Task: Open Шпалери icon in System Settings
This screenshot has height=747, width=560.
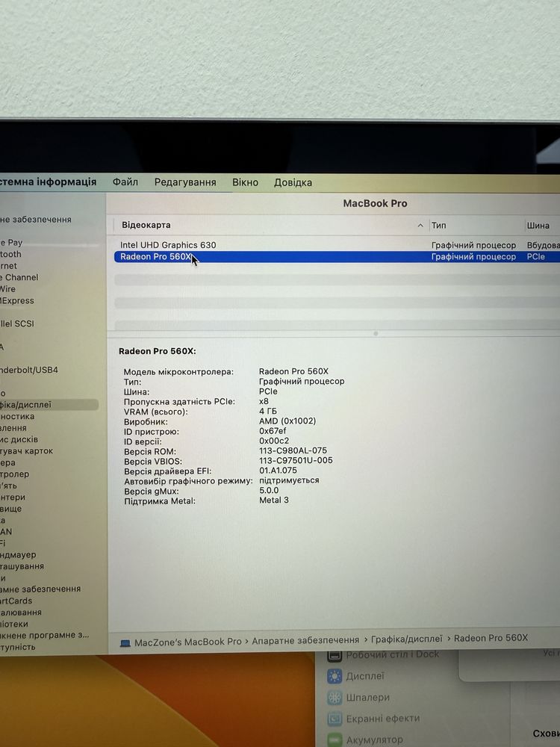Action: click(x=335, y=698)
